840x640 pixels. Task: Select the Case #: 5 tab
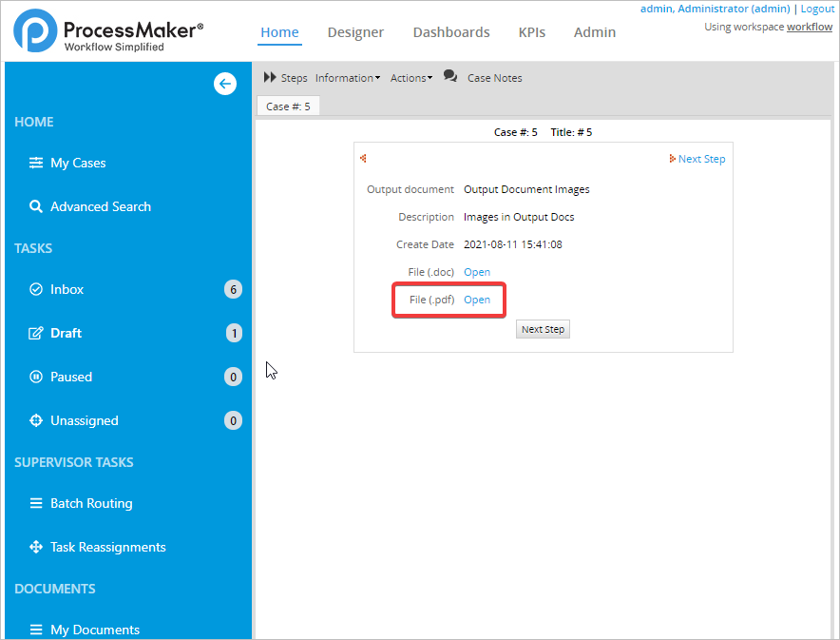[x=288, y=107]
